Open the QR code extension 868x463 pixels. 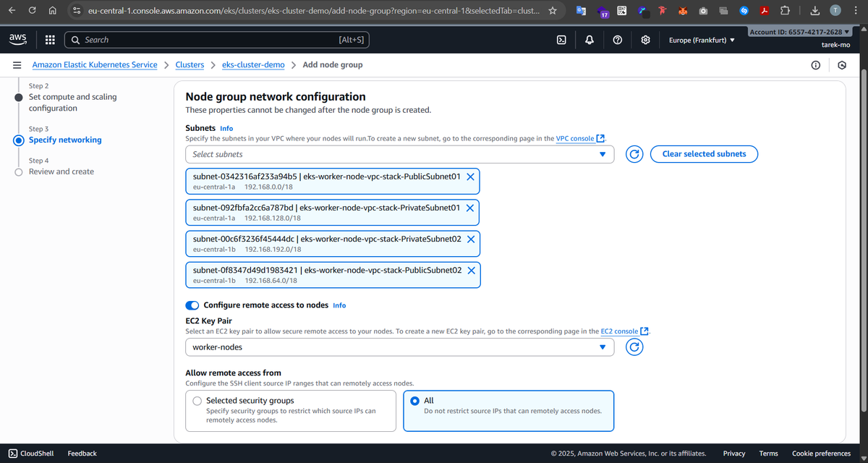click(x=622, y=11)
